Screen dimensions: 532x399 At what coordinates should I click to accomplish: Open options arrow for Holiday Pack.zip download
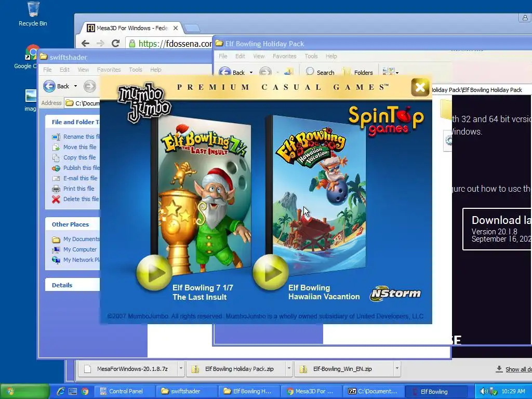pyautogui.click(x=289, y=369)
